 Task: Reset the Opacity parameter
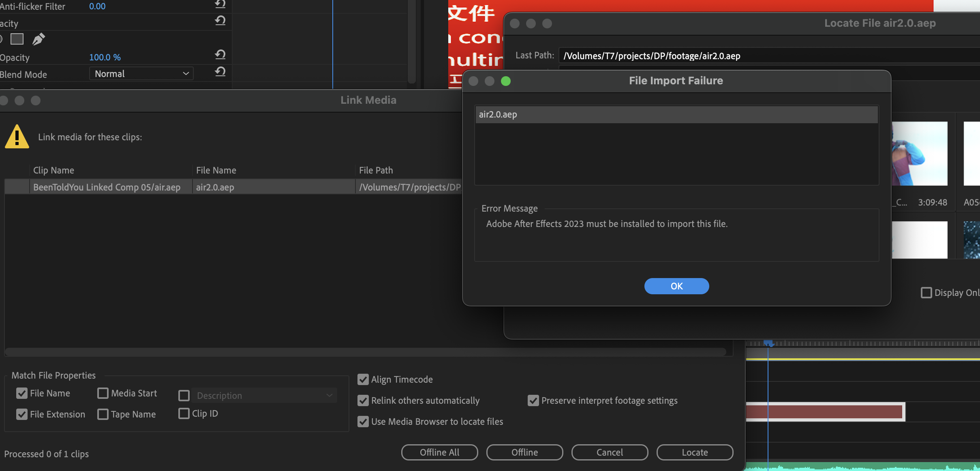click(x=220, y=55)
